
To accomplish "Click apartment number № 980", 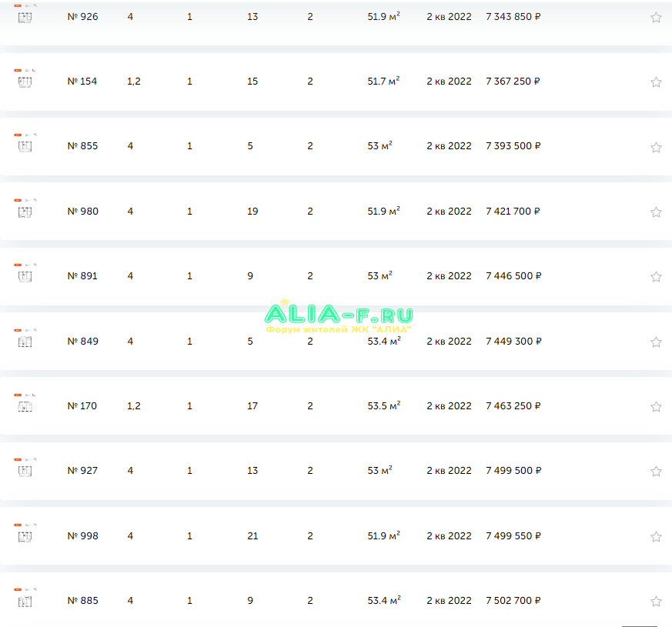I will pos(82,211).
